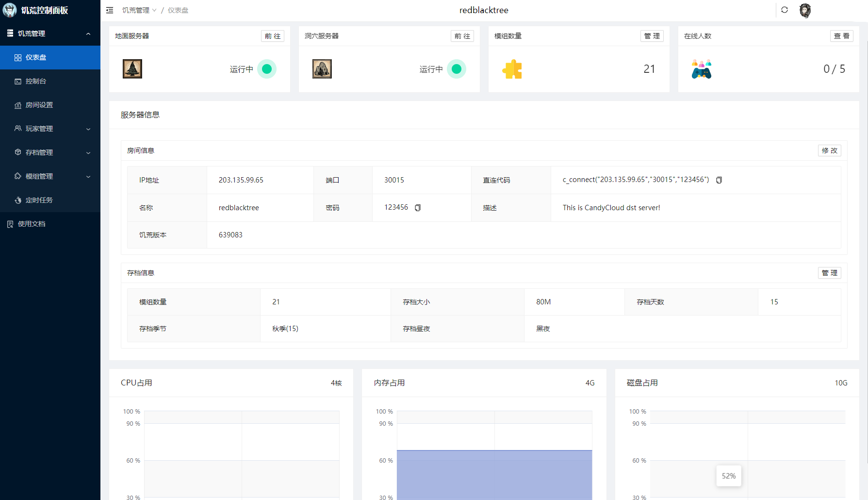Open the user avatar in top right
The image size is (868, 500).
[805, 10]
